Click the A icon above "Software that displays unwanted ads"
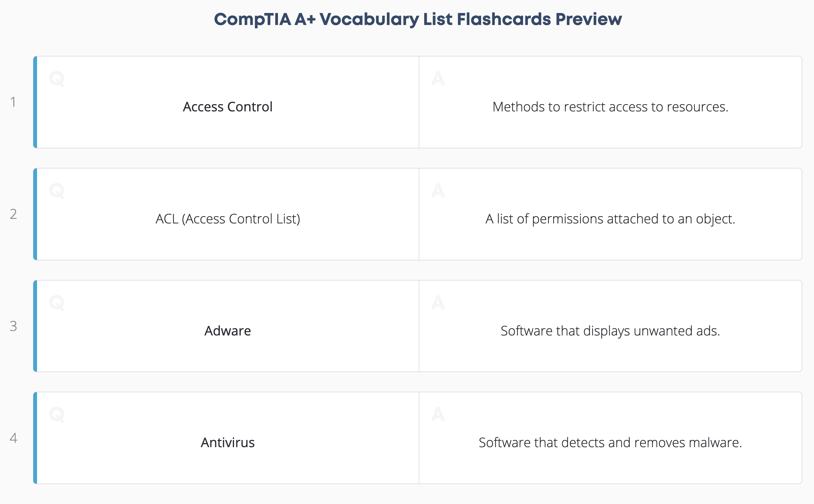 point(438,303)
